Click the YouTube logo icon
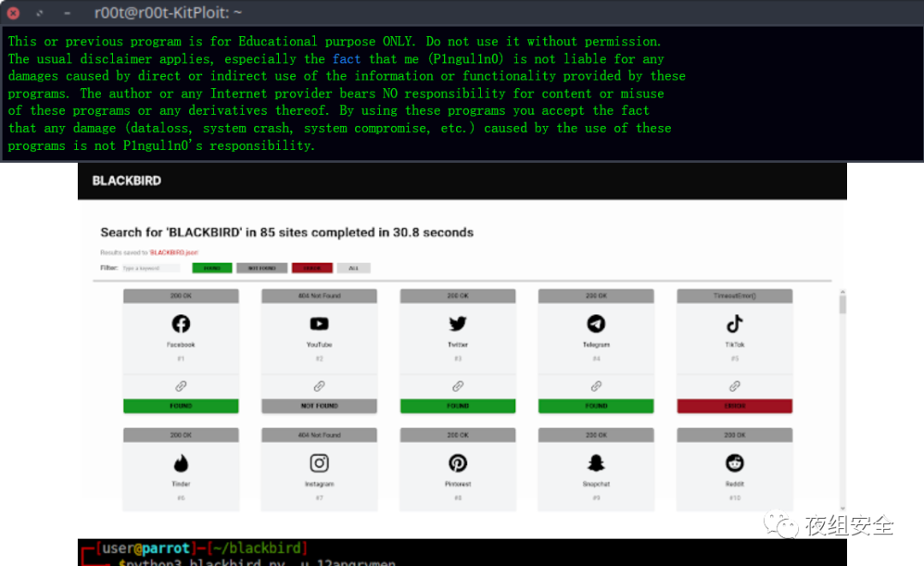Image resolution: width=924 pixels, height=566 pixels. (319, 324)
